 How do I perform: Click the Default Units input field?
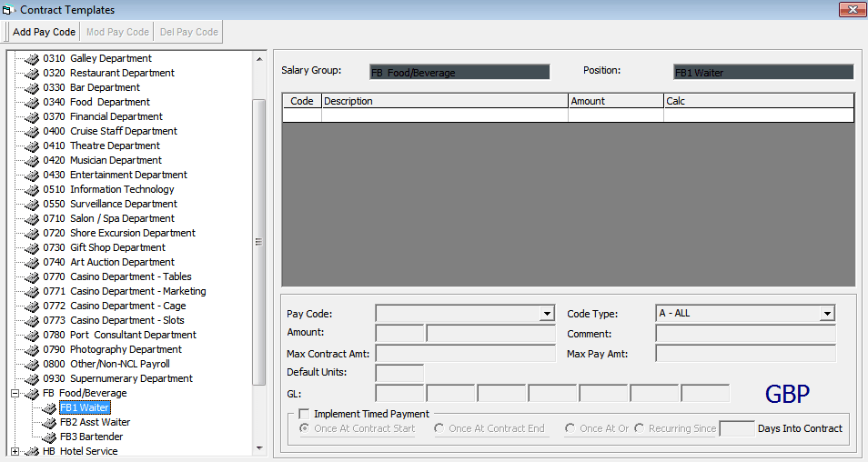399,372
